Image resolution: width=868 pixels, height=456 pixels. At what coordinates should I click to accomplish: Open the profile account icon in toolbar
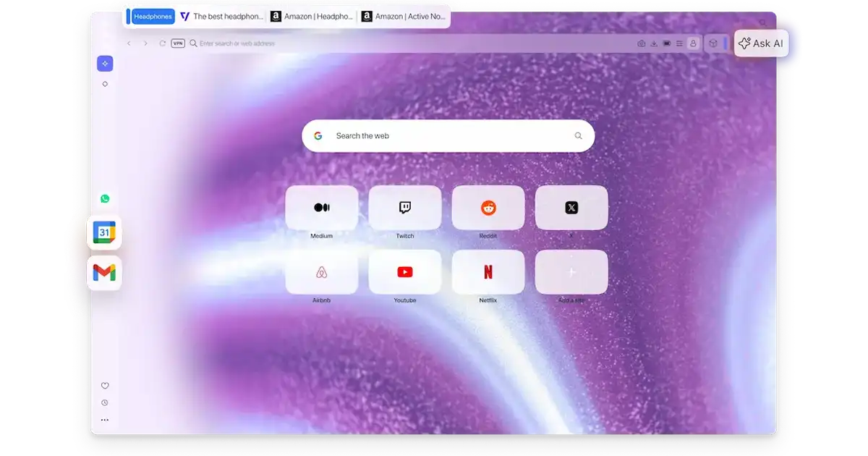[693, 43]
